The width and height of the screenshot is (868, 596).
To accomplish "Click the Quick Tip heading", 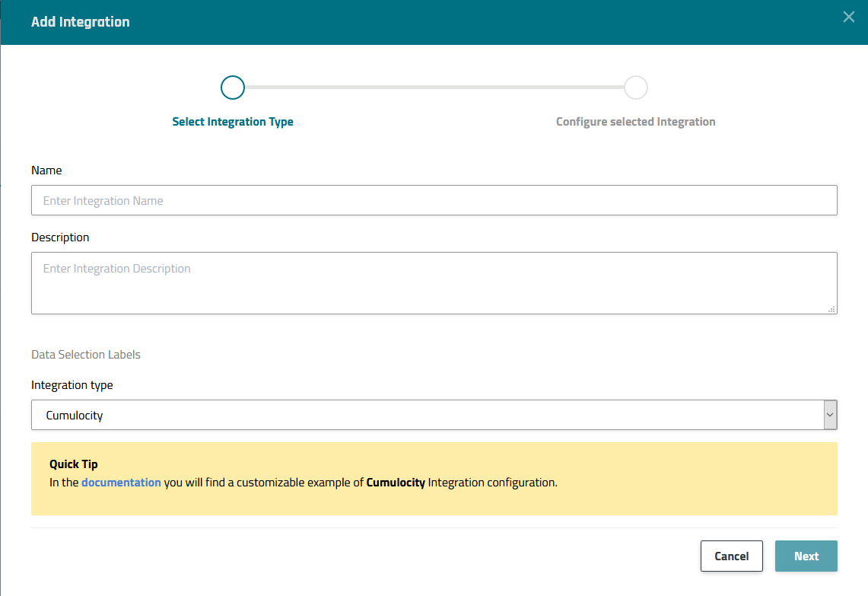I will 74,464.
